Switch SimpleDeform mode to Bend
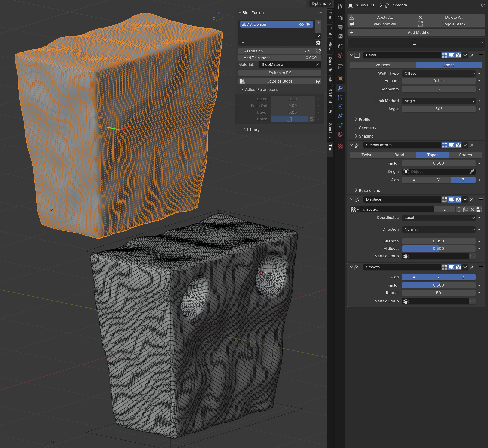Screen dimensions: 488x448 (399, 155)
